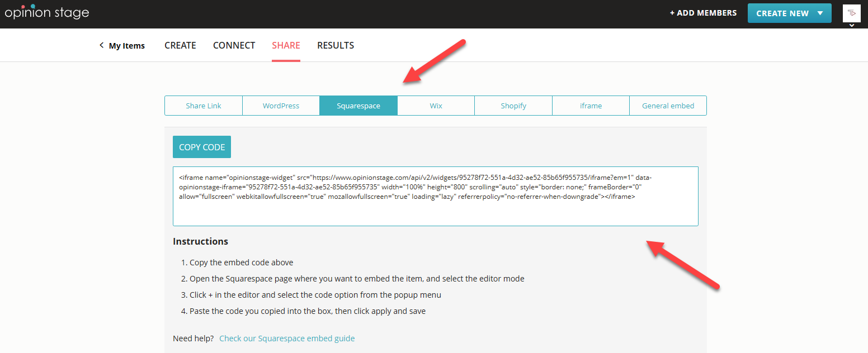
Task: Click ADD MEMBERS in the header
Action: (x=703, y=12)
